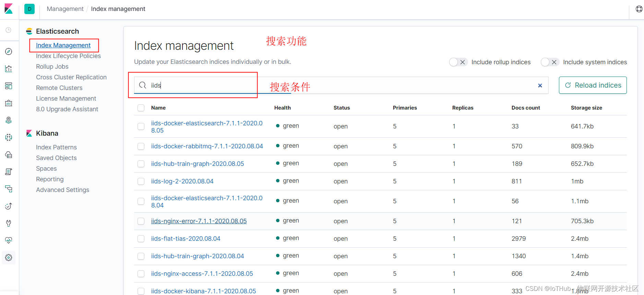The width and height of the screenshot is (644, 295).
Task: Open iids-docker-kibana-7.1.1-2020.08.05 index
Action: pyautogui.click(x=203, y=291)
